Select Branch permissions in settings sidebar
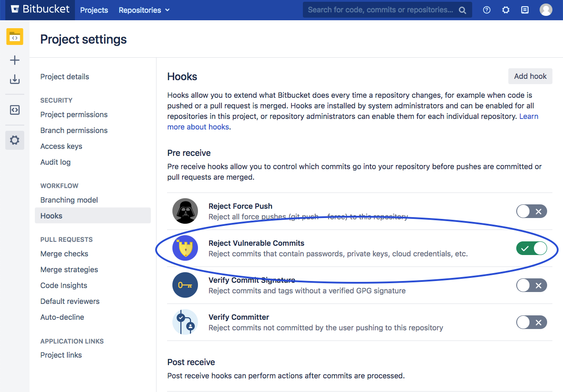The width and height of the screenshot is (563, 392). point(74,130)
